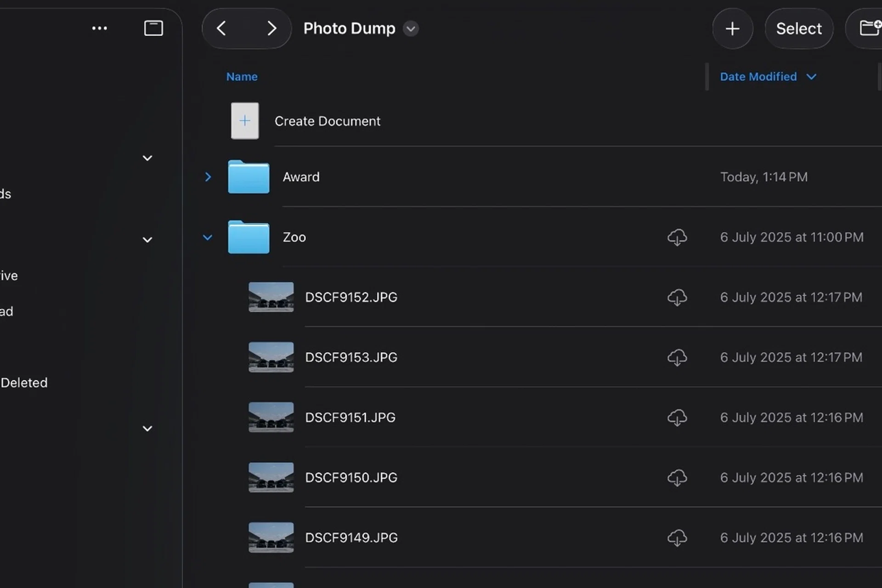Click the sidebar three-dots more options icon
Viewport: 882px width, 588px height.
[x=99, y=28]
